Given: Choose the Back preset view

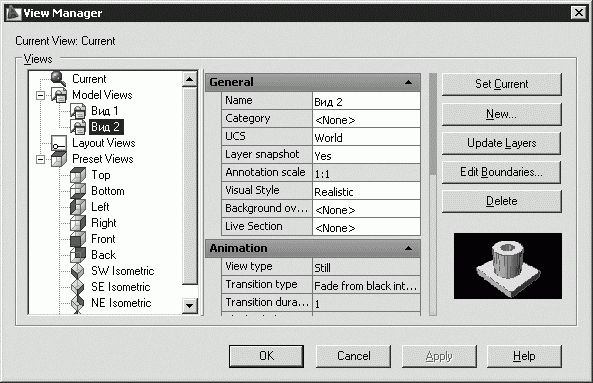Looking at the screenshot, I should (104, 255).
